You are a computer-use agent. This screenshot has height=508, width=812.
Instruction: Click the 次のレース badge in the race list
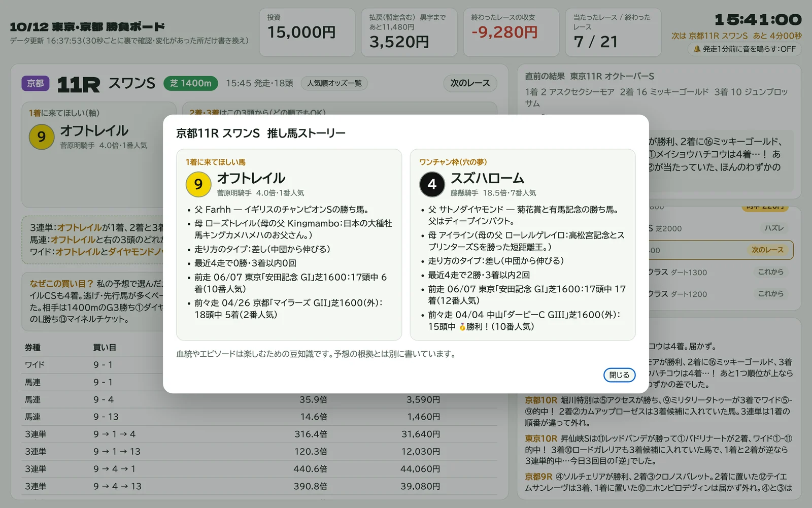[767, 250]
